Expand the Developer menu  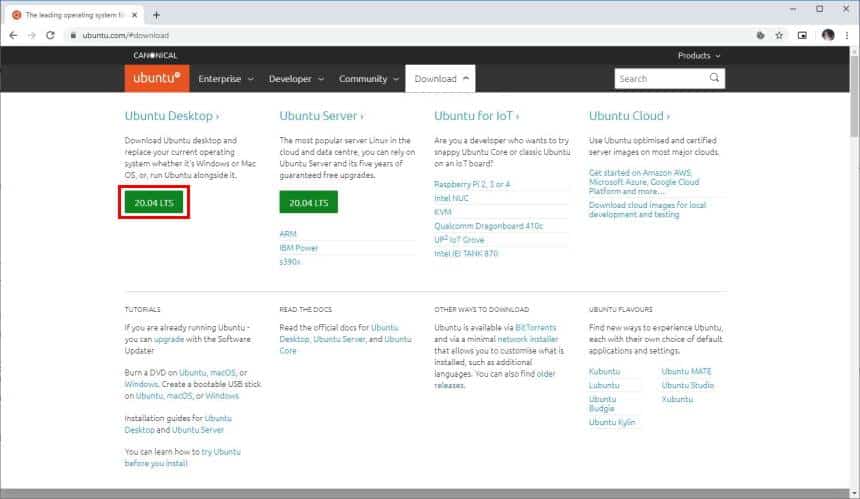[x=296, y=79]
